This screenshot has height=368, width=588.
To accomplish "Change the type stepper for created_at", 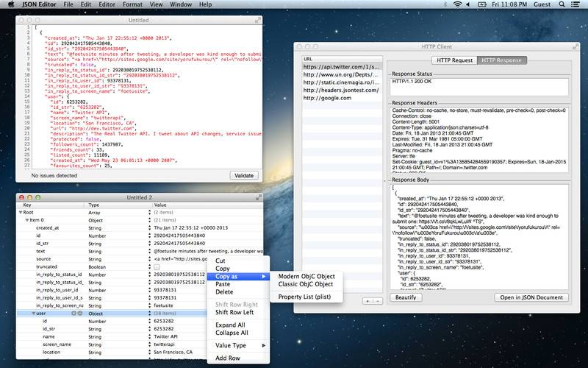I will click(150, 228).
